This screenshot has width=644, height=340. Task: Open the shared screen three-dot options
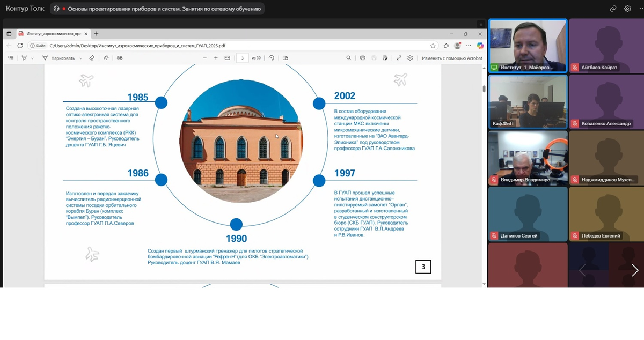[481, 24]
